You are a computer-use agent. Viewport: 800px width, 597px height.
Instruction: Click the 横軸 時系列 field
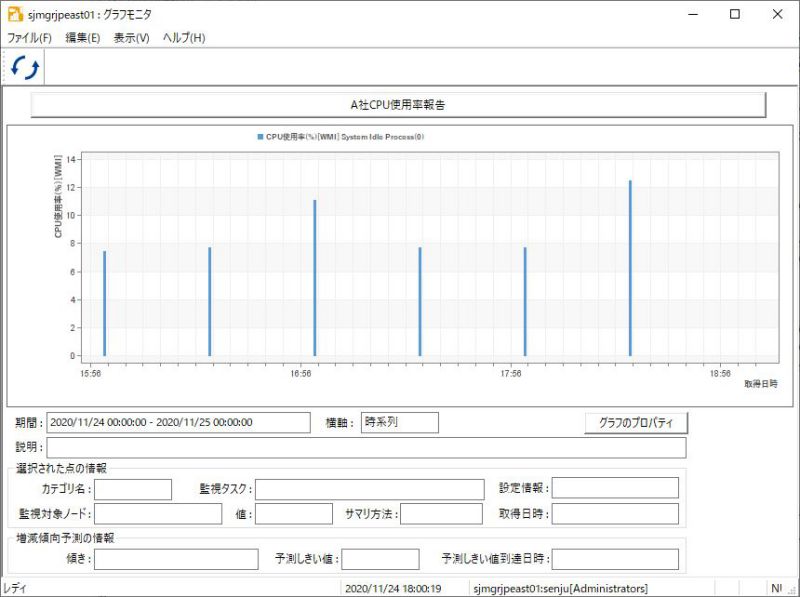[x=399, y=422]
